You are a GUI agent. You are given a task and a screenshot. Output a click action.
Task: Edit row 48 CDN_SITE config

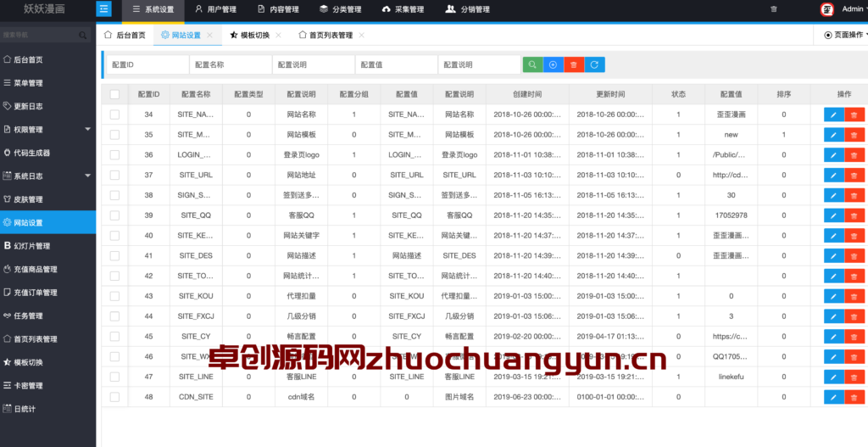(834, 397)
